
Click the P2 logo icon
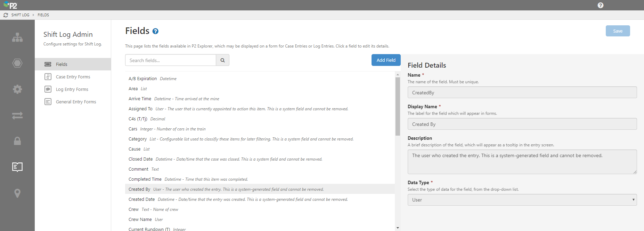pyautogui.click(x=10, y=5)
